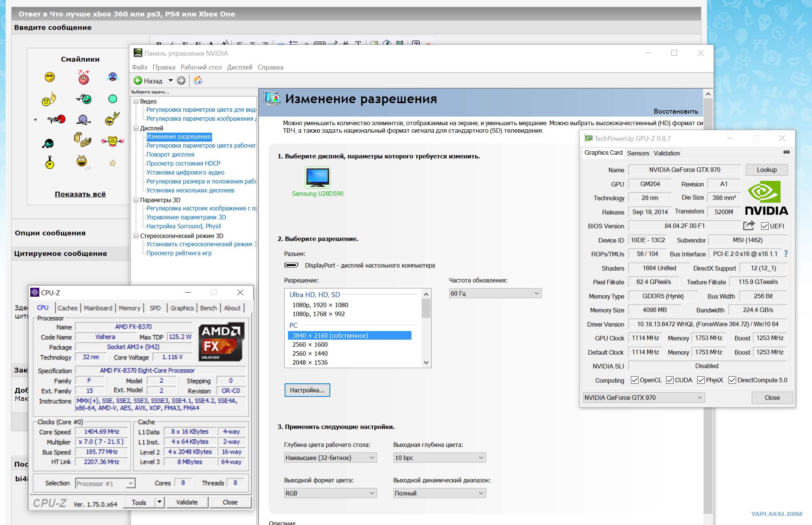Insert the clapping hands smiley
This screenshot has height=525, width=812.
coord(82,139)
